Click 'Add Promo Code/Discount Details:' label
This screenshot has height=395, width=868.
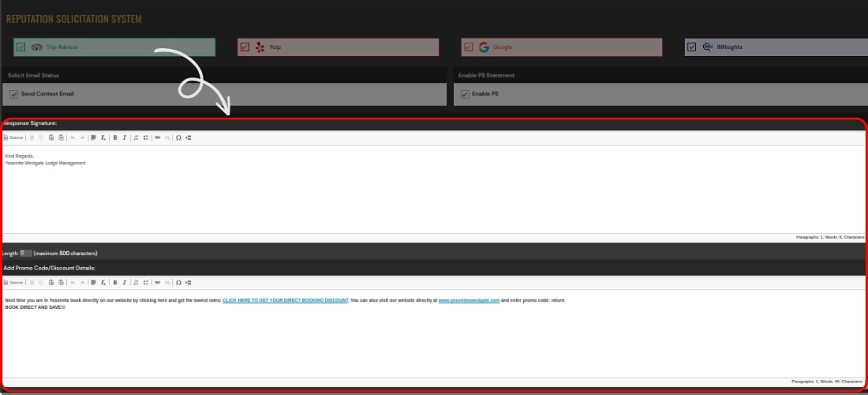pos(50,268)
